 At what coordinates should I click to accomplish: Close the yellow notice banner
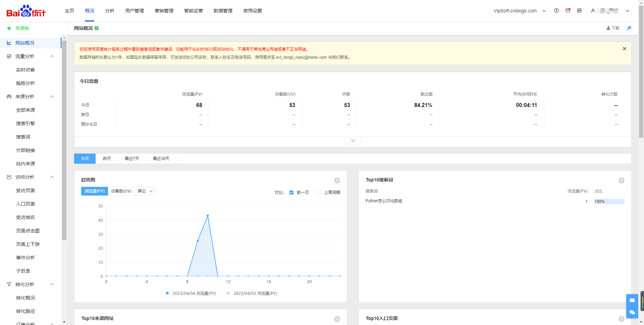(x=625, y=49)
